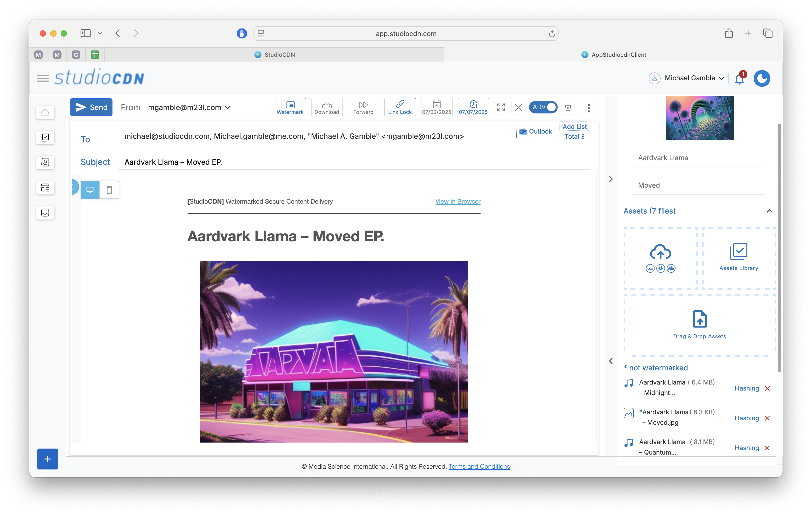Open the G pinned tab
Screen dimensions: 812x516
point(76,55)
